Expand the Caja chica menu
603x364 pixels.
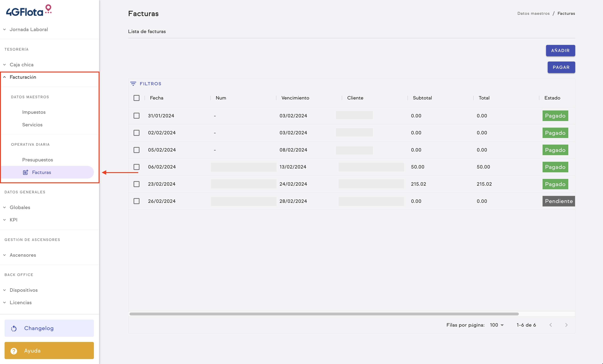click(x=22, y=65)
